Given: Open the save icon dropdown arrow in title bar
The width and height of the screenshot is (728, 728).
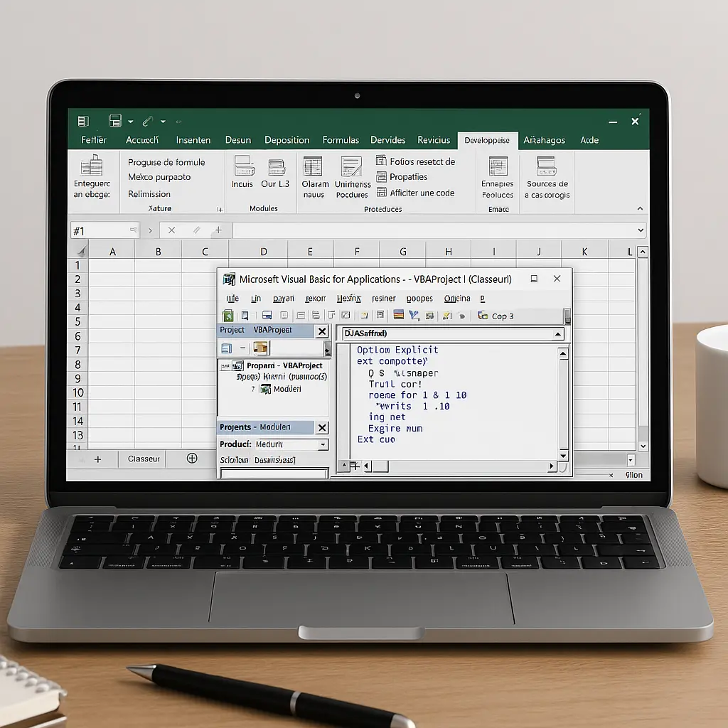Looking at the screenshot, I should [x=131, y=122].
